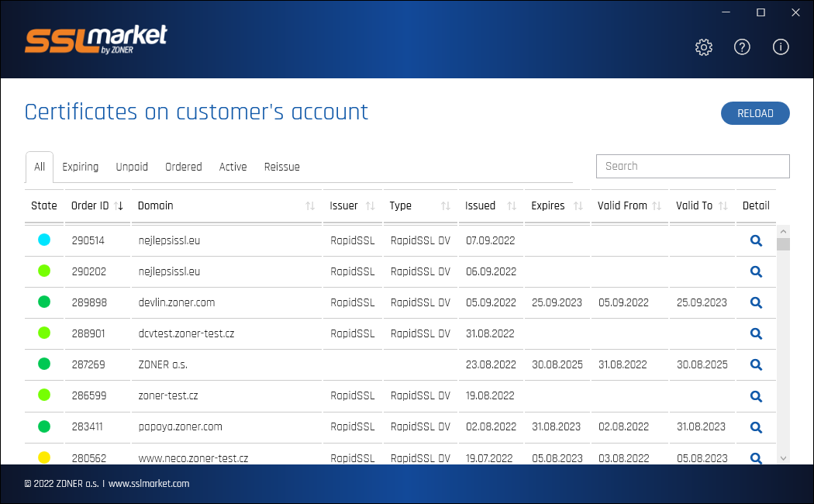814x504 pixels.
Task: Click the Detail column header
Action: pyautogui.click(x=756, y=206)
